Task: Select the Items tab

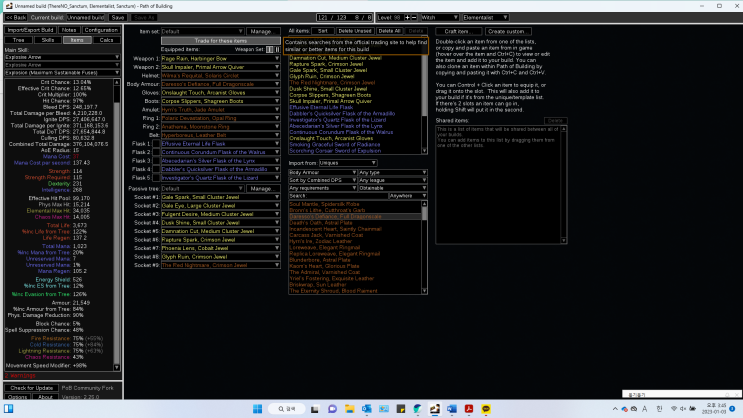Action: click(77, 40)
